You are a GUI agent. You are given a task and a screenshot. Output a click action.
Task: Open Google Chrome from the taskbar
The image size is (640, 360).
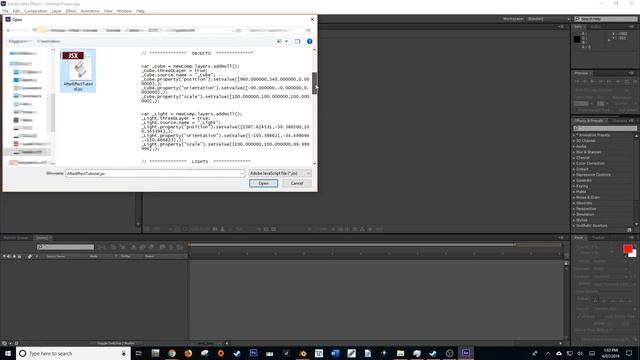coord(171,353)
